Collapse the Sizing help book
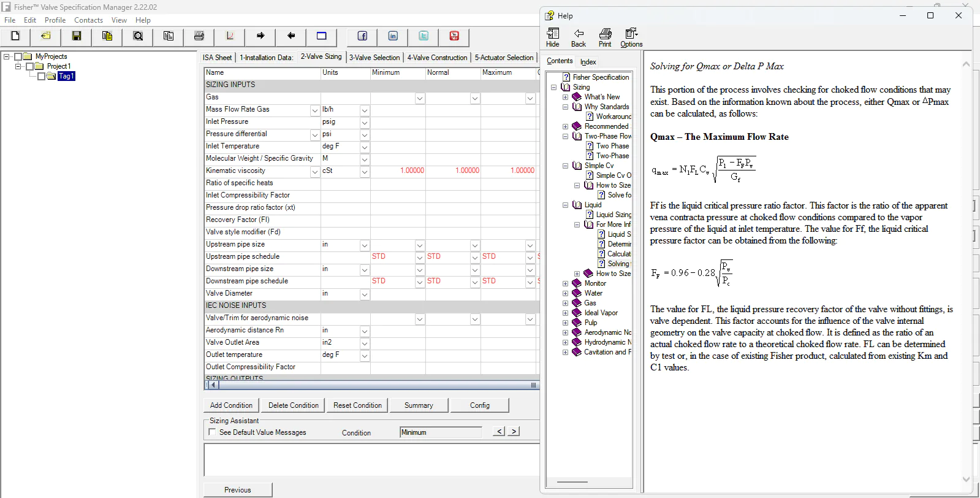The width and height of the screenshot is (980, 498). click(553, 87)
